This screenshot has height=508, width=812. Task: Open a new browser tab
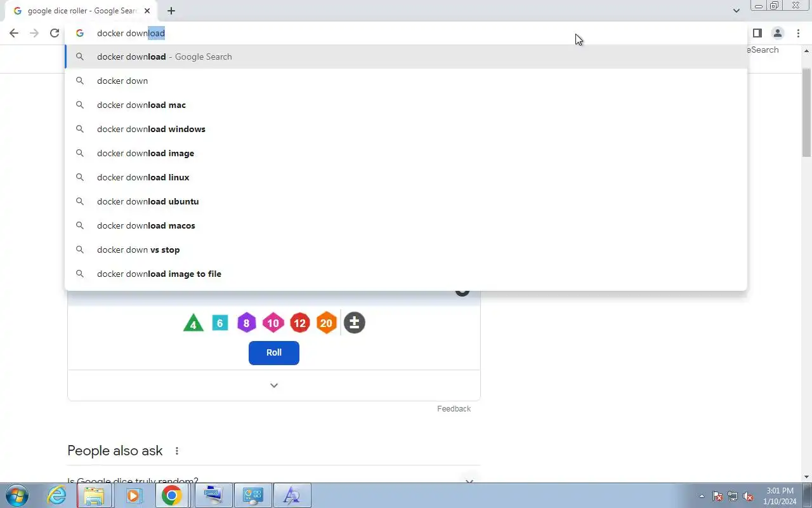tap(171, 11)
